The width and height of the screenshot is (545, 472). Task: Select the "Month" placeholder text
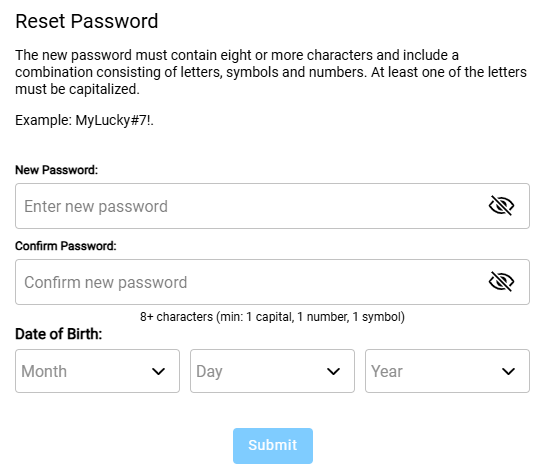(x=44, y=371)
